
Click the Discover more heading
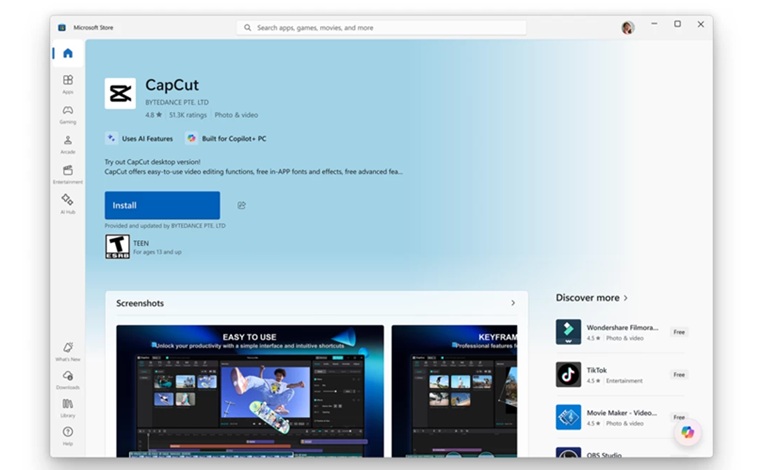pos(587,298)
